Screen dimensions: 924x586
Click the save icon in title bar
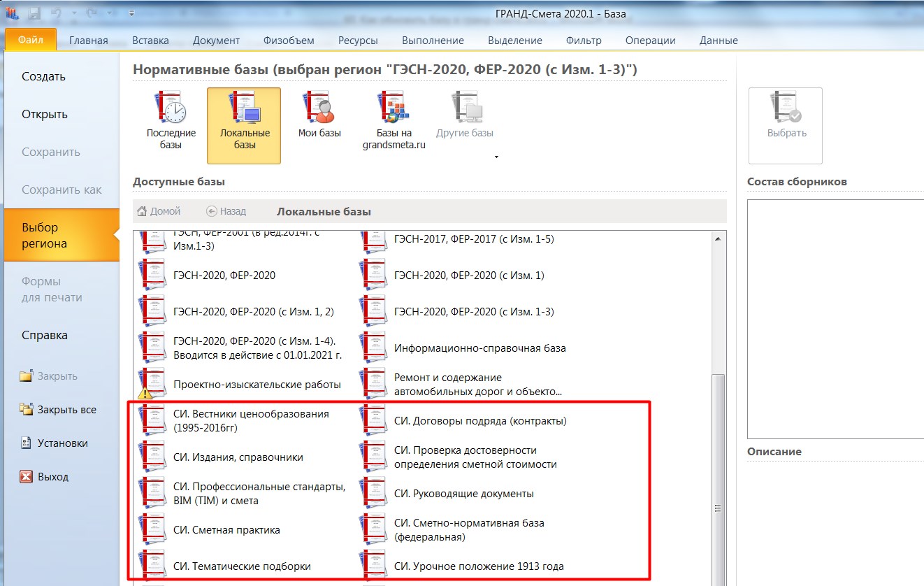pos(34,13)
